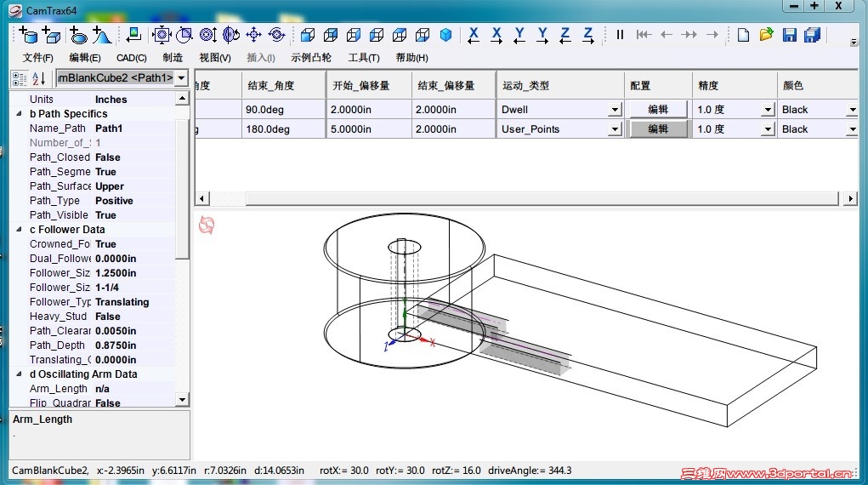Open Black color dropdown in User_Points row
The height and width of the screenshot is (485, 868).
[x=853, y=129]
